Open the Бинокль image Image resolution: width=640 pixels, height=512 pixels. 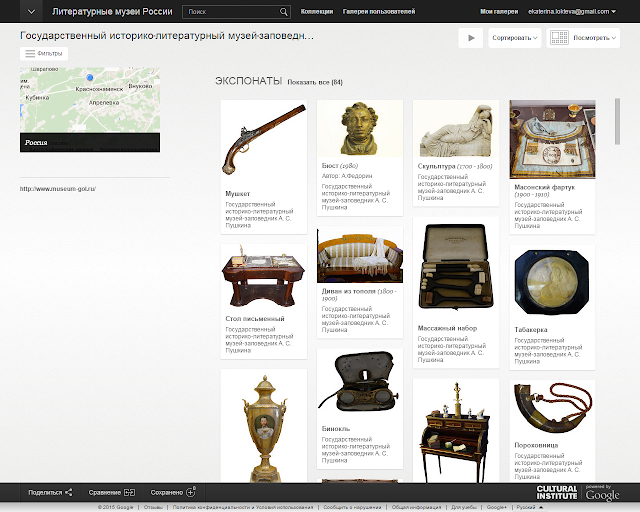(x=360, y=383)
